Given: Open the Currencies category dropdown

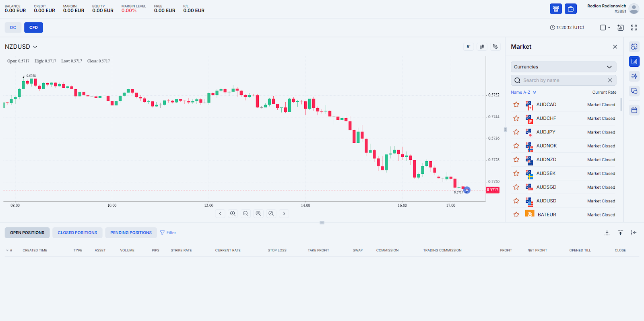Looking at the screenshot, I should pos(563,67).
